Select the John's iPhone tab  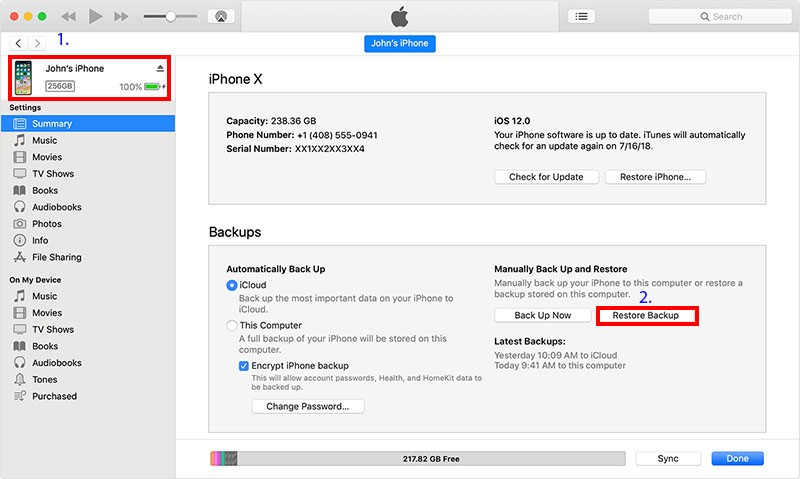[x=400, y=44]
